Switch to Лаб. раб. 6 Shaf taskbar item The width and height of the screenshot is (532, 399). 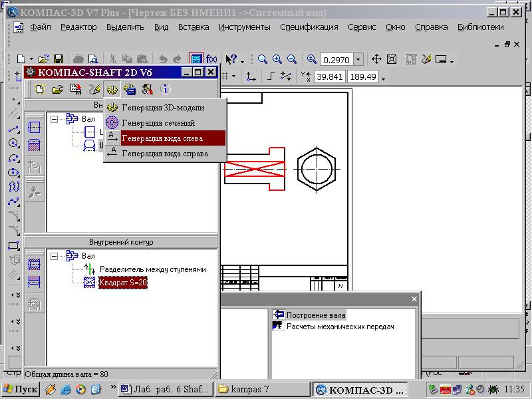166,389
